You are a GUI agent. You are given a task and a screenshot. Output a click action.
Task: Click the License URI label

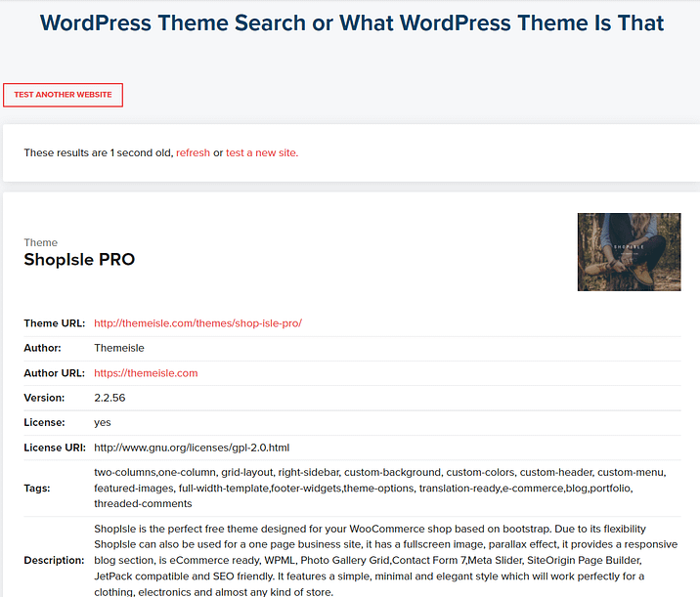click(x=55, y=448)
